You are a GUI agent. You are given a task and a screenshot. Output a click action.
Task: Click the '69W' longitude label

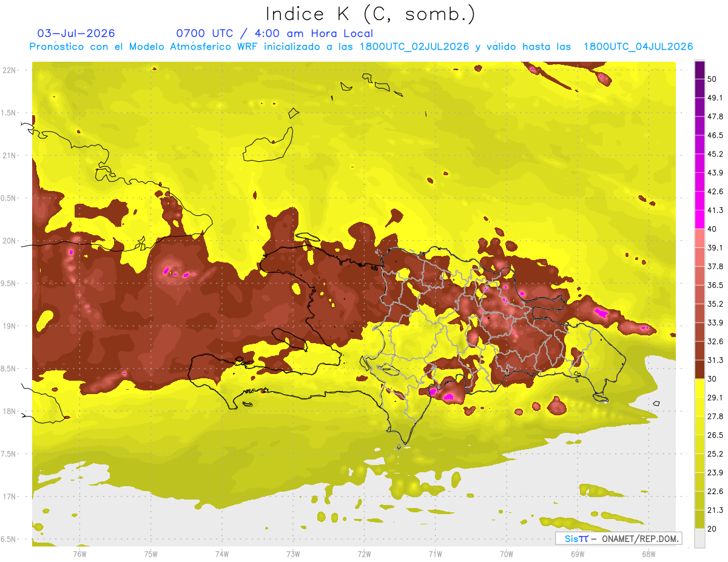click(x=578, y=554)
